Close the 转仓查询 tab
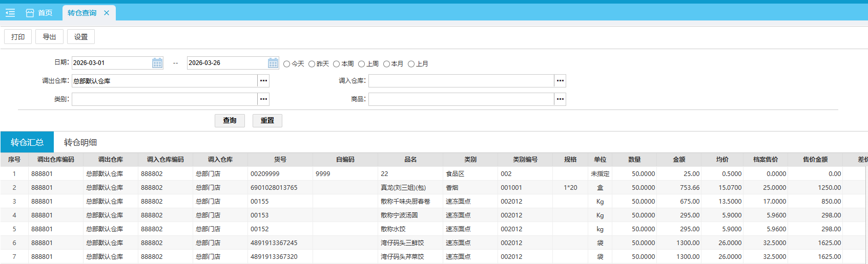This screenshot has height=264, width=868. (107, 13)
